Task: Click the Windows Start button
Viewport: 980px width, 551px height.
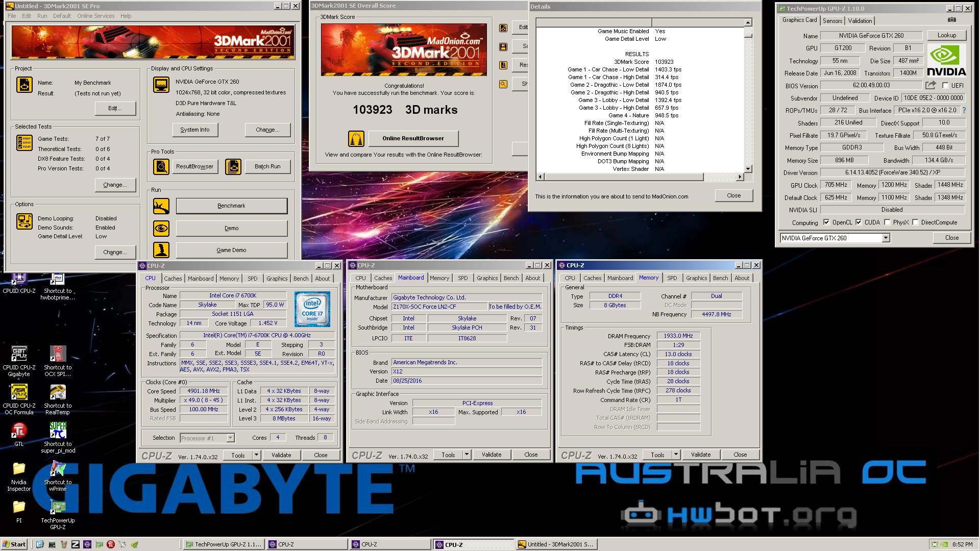Action: [x=14, y=544]
